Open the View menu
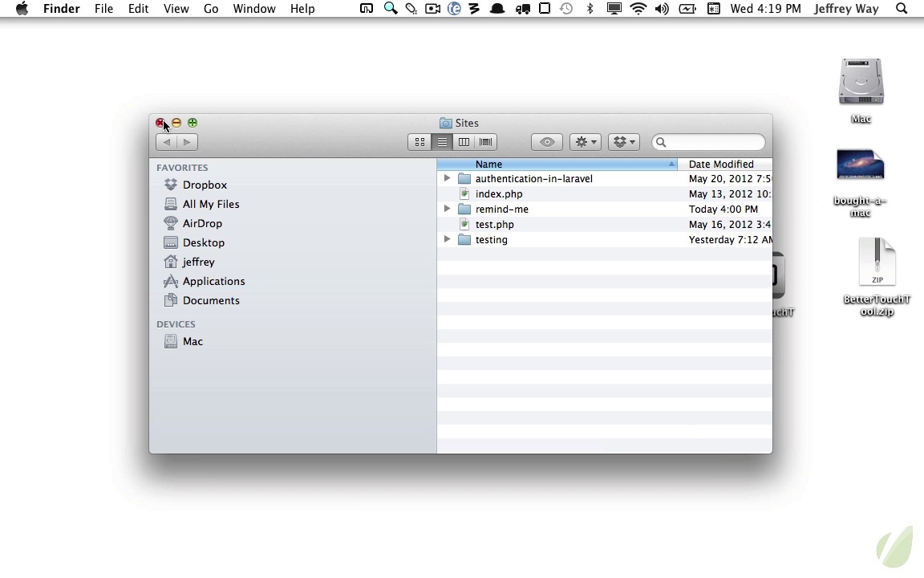Viewport: 924px width, 578px height. 176,9
